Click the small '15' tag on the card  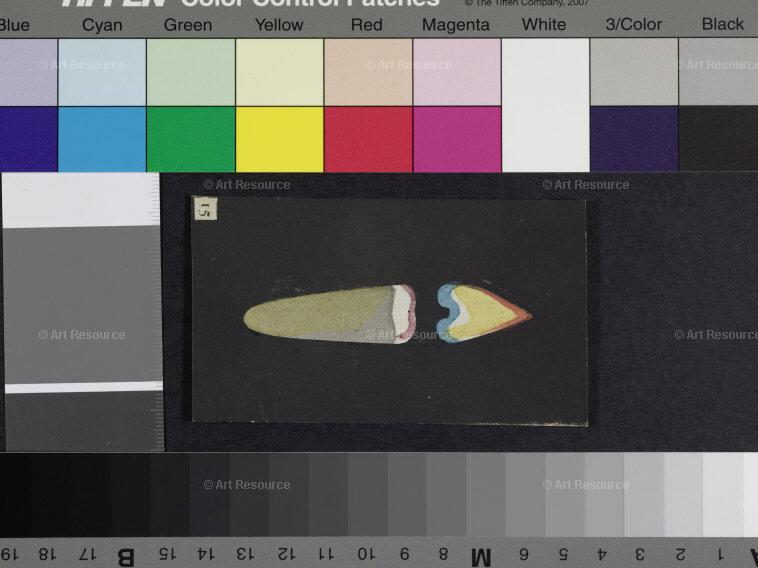pos(205,209)
